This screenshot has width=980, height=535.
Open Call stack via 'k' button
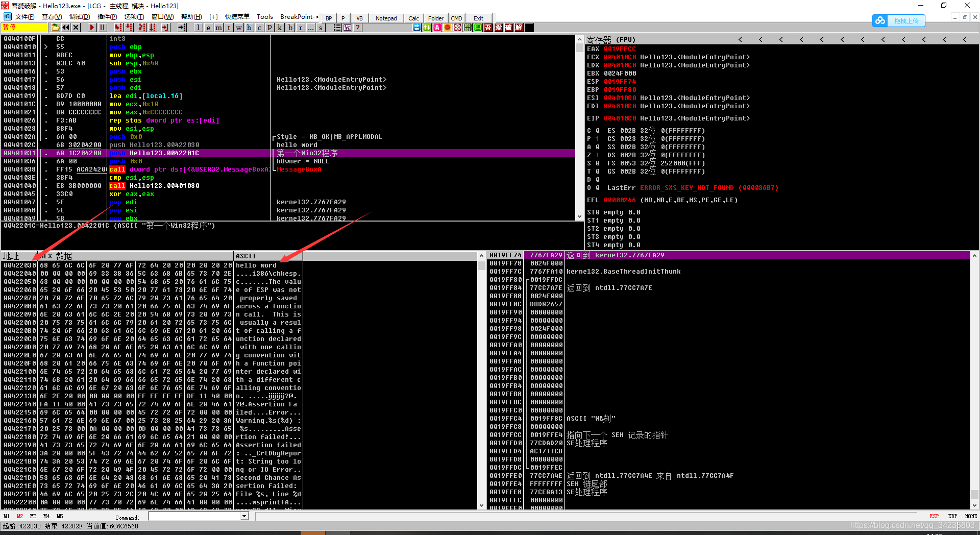pyautogui.click(x=280, y=28)
